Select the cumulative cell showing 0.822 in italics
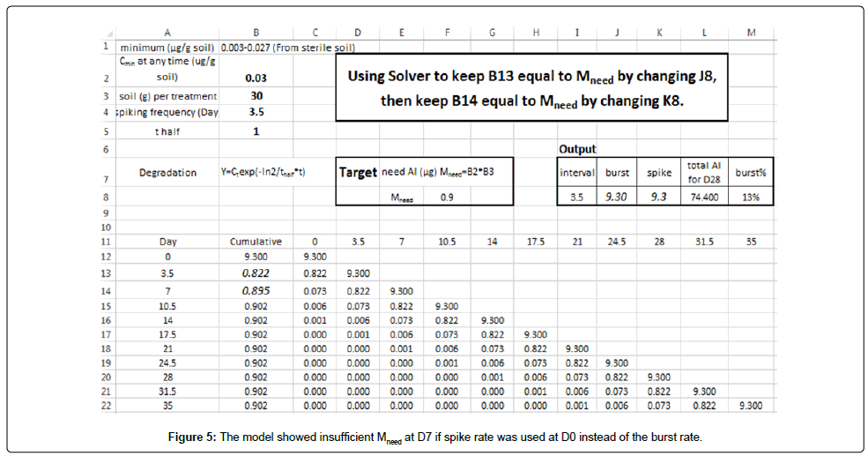This screenshot has width=868, height=456. pos(256,273)
